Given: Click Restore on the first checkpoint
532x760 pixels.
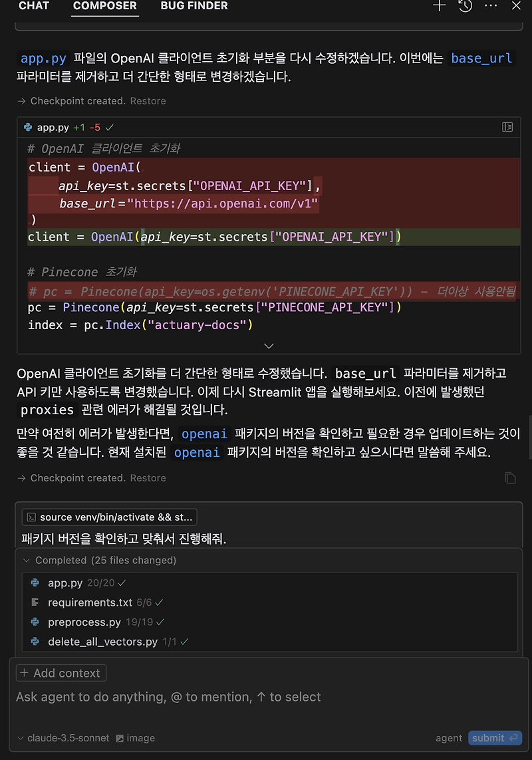Looking at the screenshot, I should (x=148, y=101).
